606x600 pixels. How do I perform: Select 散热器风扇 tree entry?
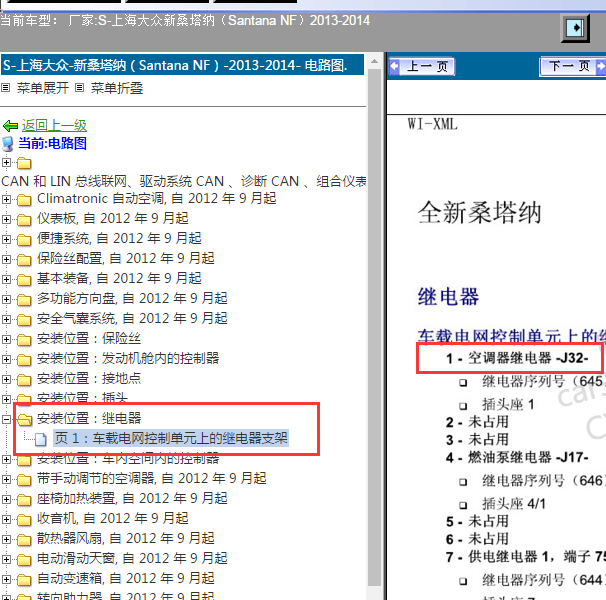tap(125, 539)
